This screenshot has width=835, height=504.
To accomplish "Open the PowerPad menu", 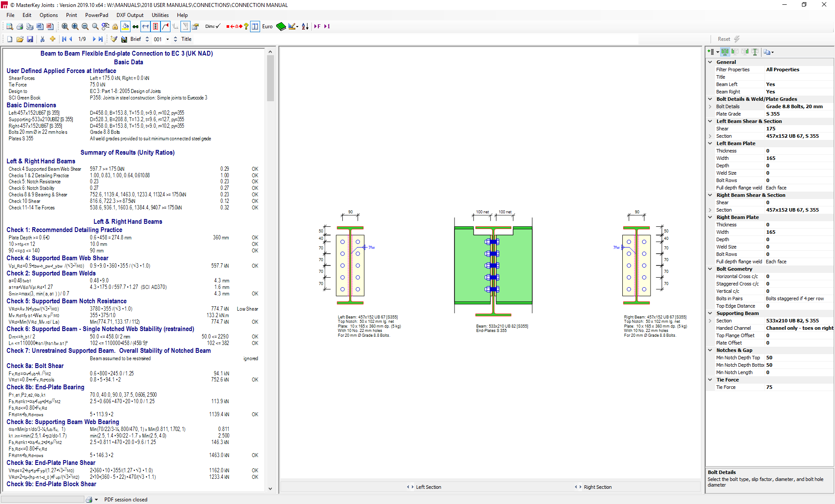I will pos(97,15).
